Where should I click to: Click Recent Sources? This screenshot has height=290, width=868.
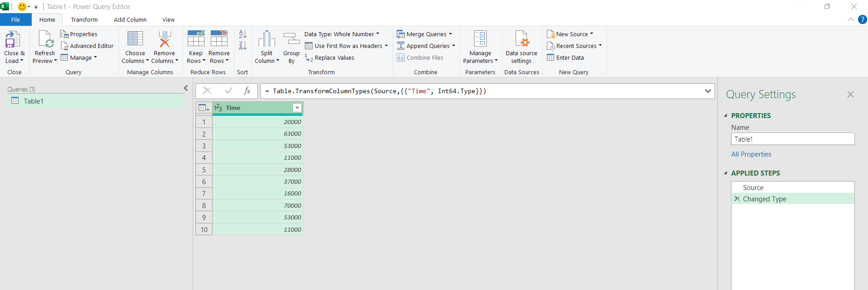click(574, 46)
